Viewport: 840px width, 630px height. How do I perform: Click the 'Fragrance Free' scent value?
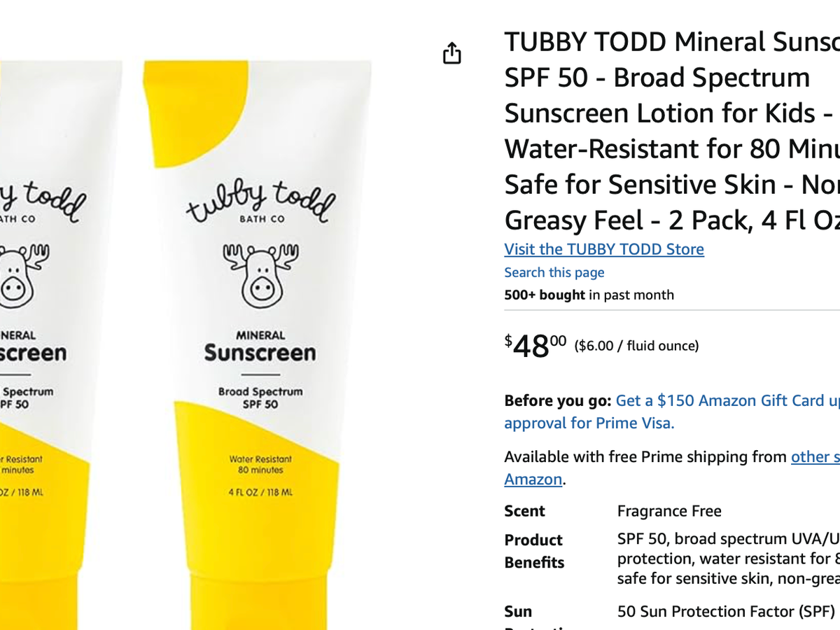[669, 511]
